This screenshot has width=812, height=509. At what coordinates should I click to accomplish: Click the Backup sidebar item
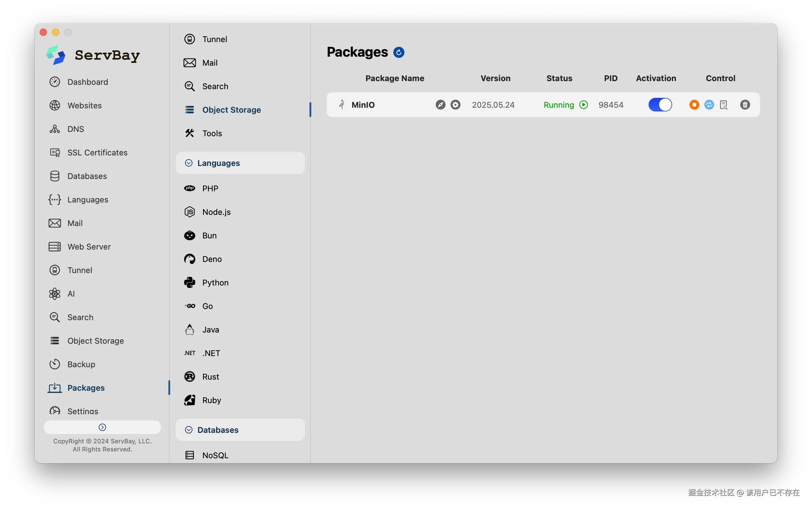(81, 364)
